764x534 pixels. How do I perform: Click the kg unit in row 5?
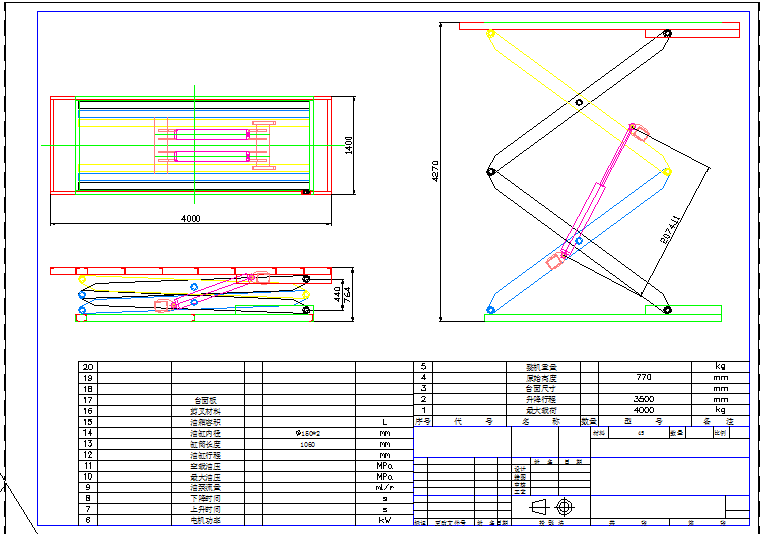720,366
